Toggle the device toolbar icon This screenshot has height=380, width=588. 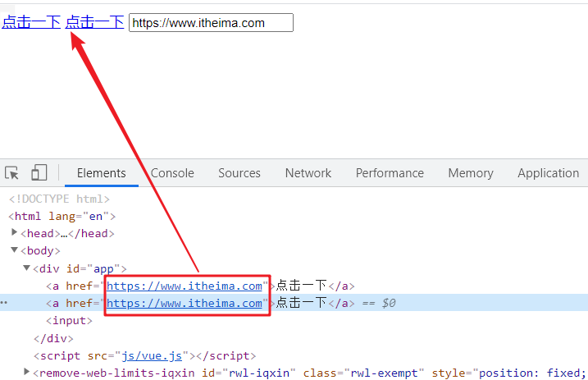tap(39, 173)
